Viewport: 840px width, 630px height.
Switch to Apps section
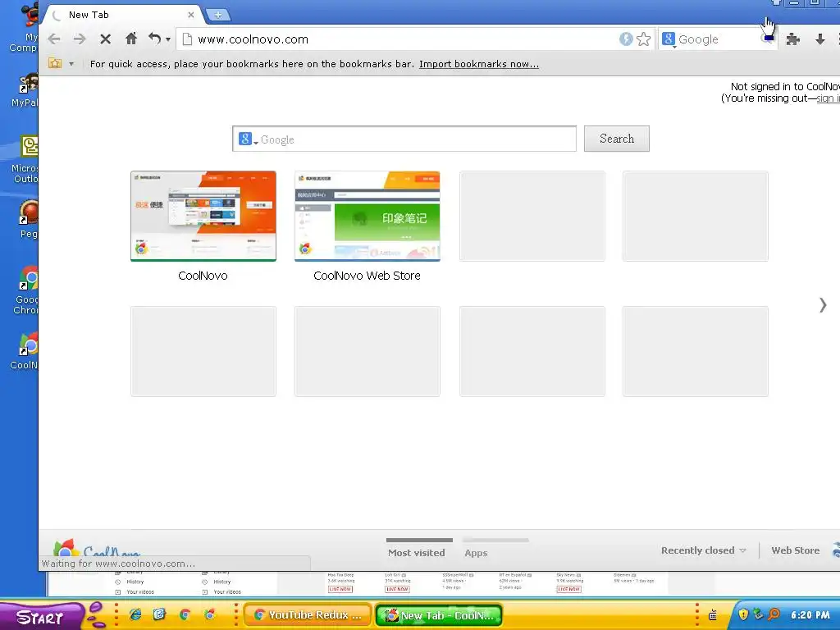click(477, 553)
